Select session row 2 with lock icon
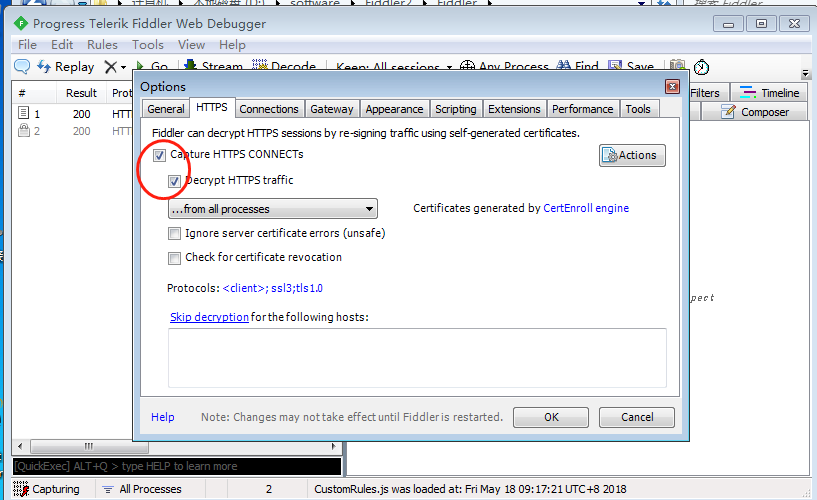817x500 pixels. click(72, 131)
